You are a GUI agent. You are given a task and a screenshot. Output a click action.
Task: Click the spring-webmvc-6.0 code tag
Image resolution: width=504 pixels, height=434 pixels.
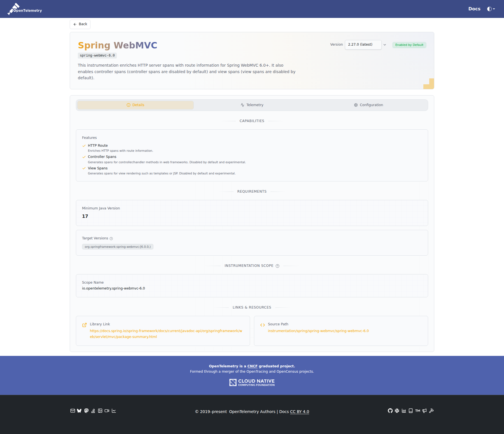(x=97, y=55)
